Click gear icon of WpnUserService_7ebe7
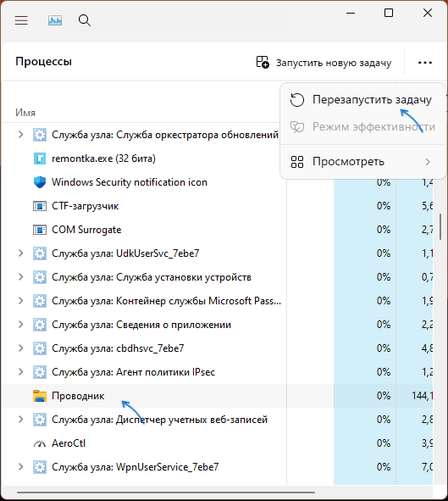The height and width of the screenshot is (501, 448). click(x=40, y=467)
